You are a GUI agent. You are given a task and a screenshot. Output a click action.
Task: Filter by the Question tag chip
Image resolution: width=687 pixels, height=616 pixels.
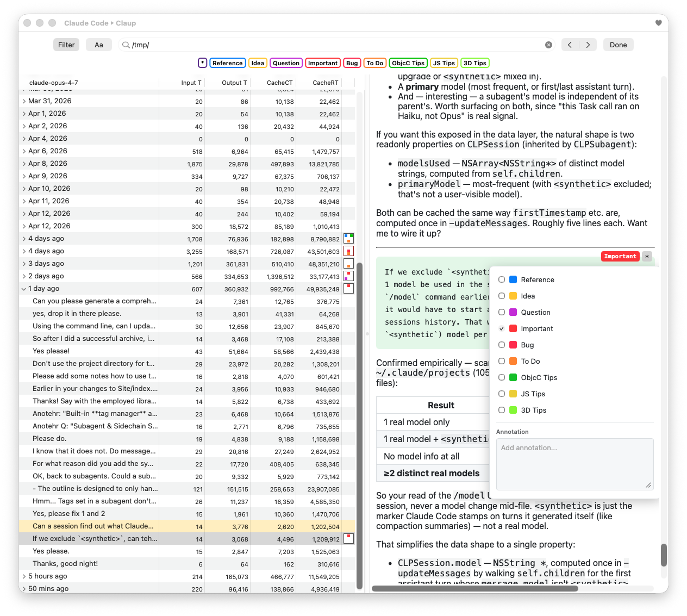click(x=286, y=63)
